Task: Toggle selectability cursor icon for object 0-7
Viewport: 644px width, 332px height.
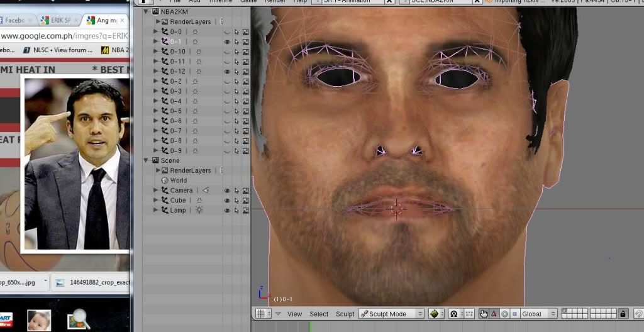Action: (x=236, y=131)
